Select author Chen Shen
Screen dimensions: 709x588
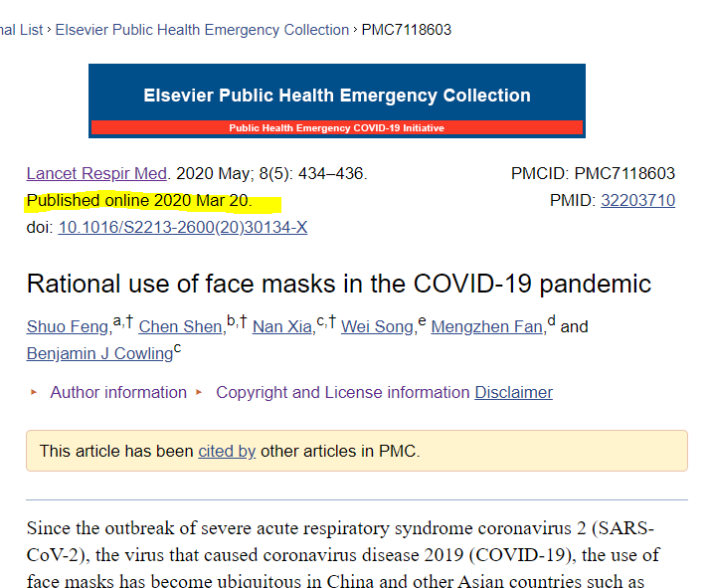[x=181, y=326]
